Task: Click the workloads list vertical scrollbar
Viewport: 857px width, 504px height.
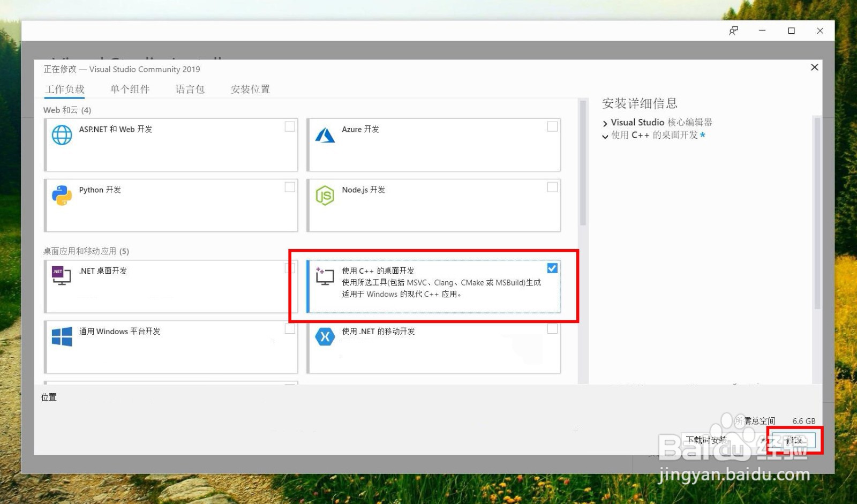Action: click(583, 163)
